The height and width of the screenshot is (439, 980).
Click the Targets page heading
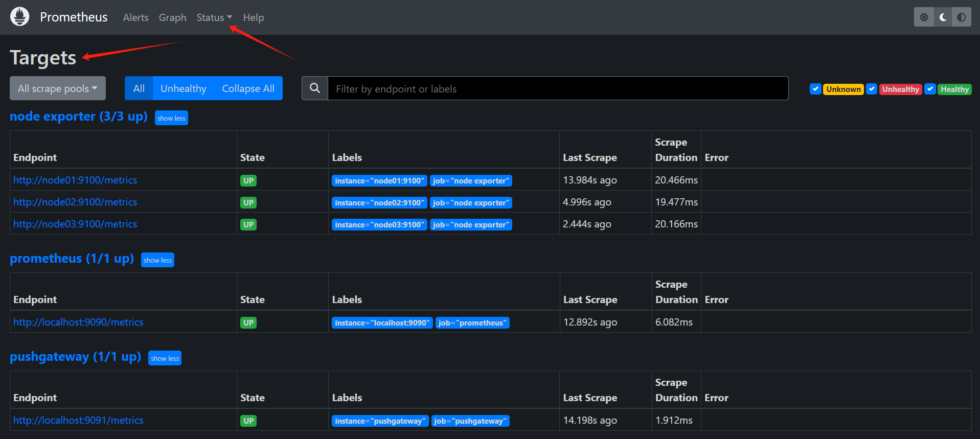click(x=43, y=58)
